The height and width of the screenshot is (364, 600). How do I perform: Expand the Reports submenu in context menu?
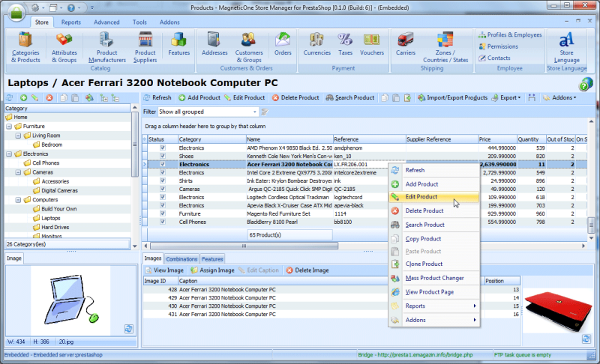[434, 306]
